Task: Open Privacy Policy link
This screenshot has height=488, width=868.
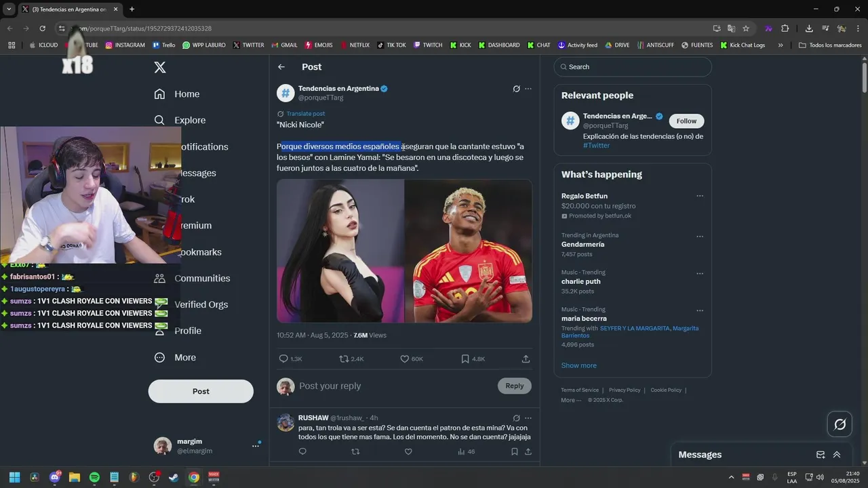Action: [625, 390]
